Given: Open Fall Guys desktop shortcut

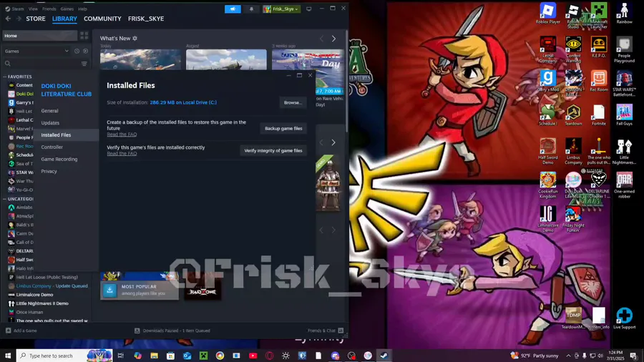Looking at the screenshot, I should pos(624,115).
